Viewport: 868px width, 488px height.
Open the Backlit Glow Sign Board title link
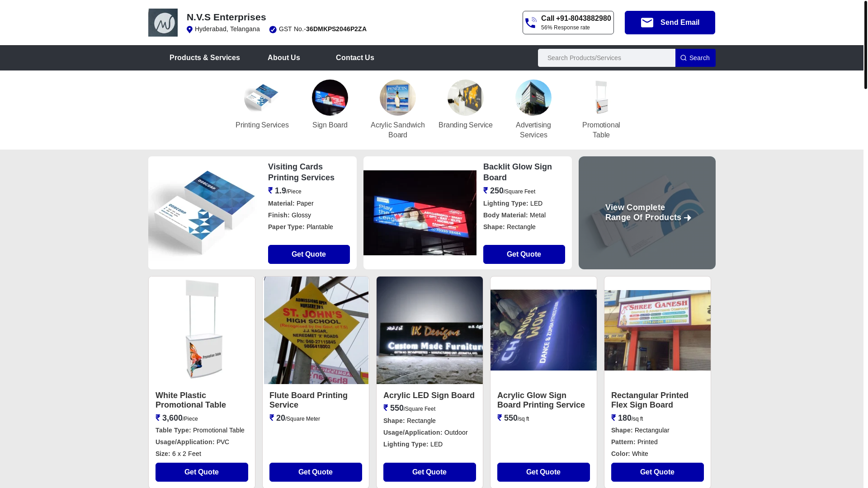point(518,172)
